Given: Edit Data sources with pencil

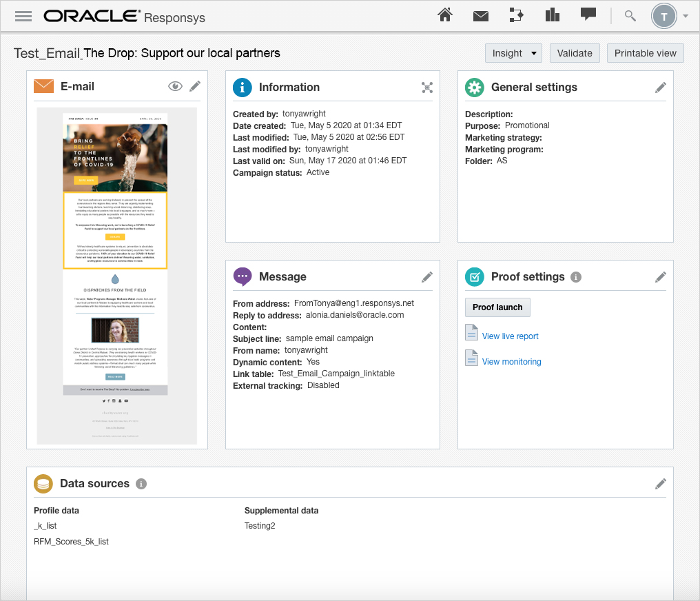Looking at the screenshot, I should (661, 484).
